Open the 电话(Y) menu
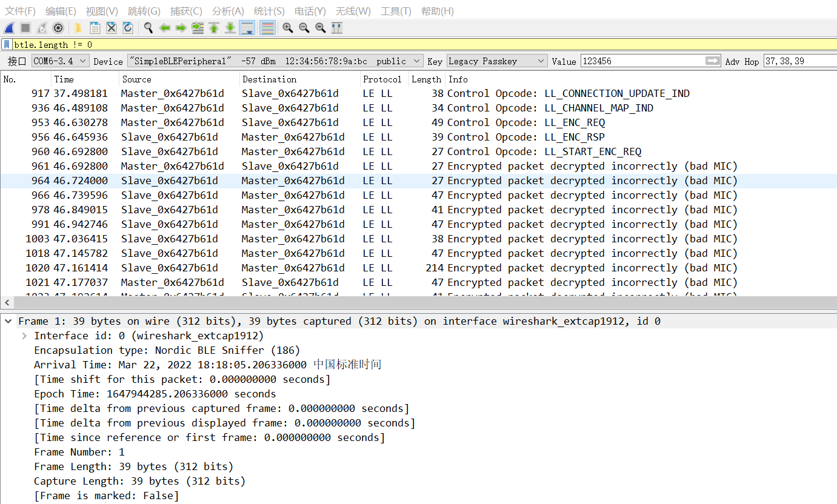Image resolution: width=837 pixels, height=504 pixels. (x=310, y=11)
